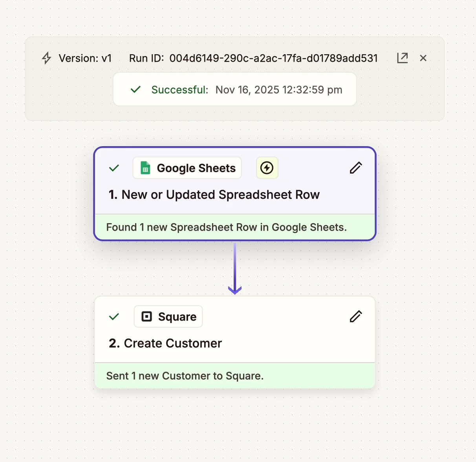Click the Square app logo icon
The image size is (476, 462).
pos(146,317)
